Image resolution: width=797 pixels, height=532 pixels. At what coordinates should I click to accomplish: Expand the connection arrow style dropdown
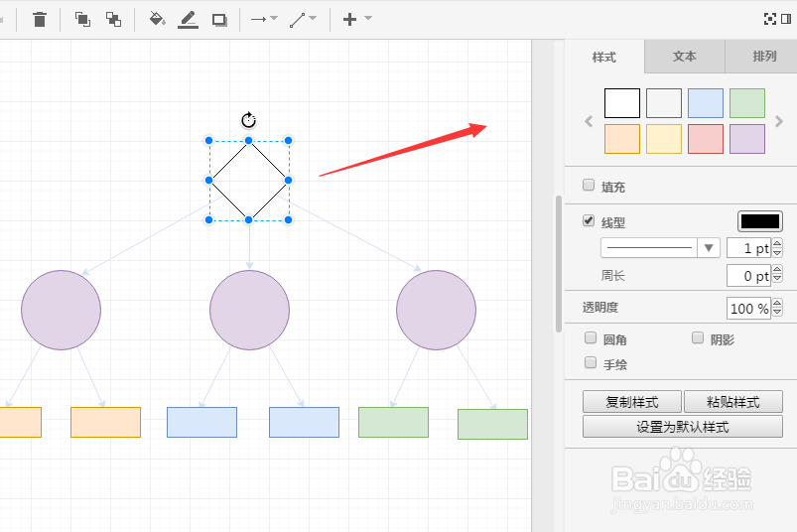pyautogui.click(x=264, y=19)
